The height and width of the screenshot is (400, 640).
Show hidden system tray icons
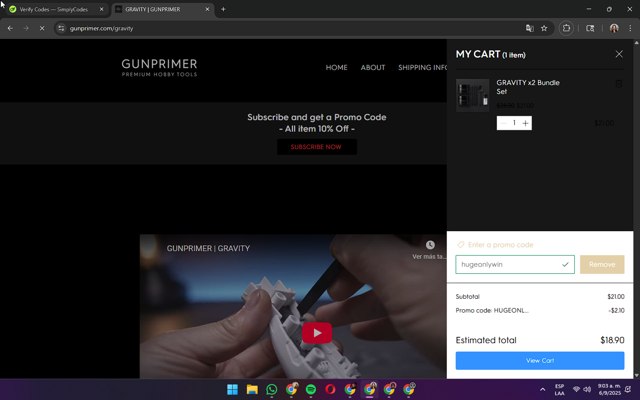[542, 389]
